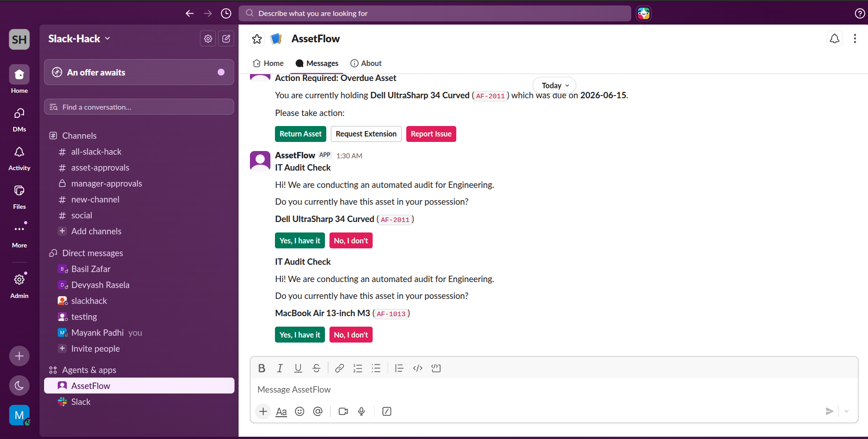This screenshot has height=439, width=868.
Task: Insert a code block
Action: point(436,368)
